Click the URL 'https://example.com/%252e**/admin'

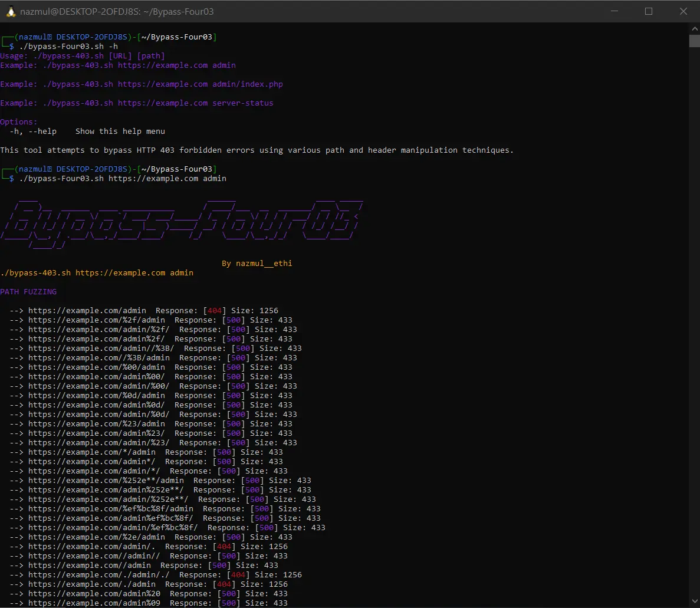coord(106,481)
